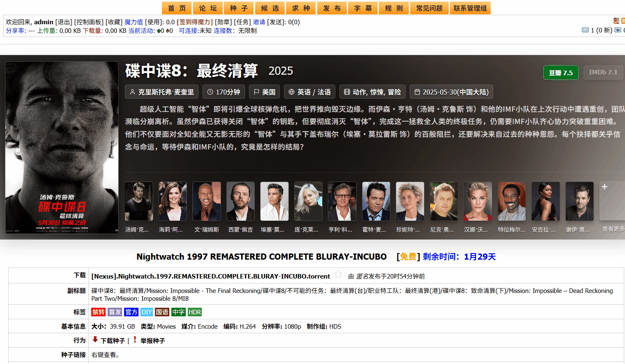Click 安吉拉·... cast photo
The width and height of the screenshot is (625, 364).
pos(546,201)
